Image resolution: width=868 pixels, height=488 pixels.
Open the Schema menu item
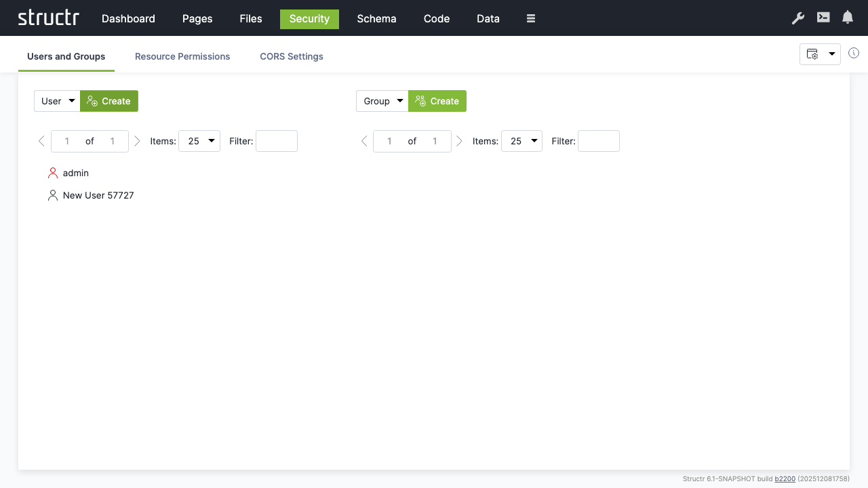click(x=376, y=18)
